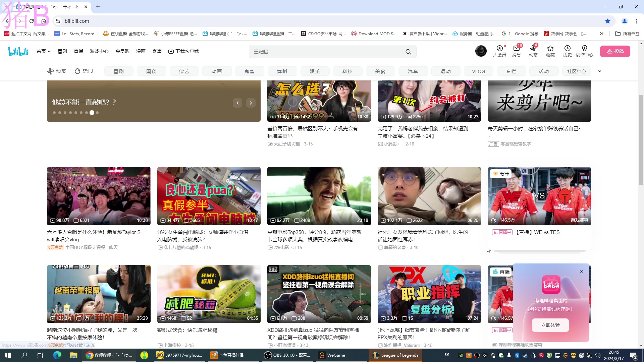Image resolution: width=644 pixels, height=362 pixels.
Task: Click 下载客户端 link
Action: [183, 51]
